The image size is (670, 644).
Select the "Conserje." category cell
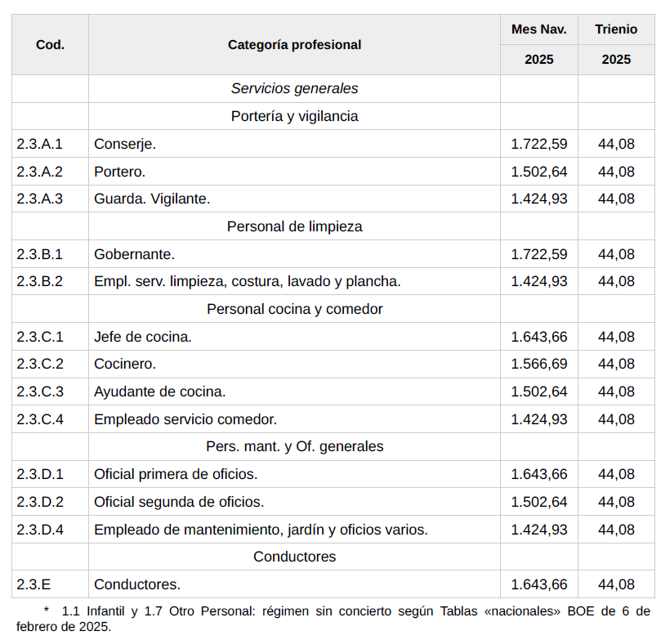point(125,144)
